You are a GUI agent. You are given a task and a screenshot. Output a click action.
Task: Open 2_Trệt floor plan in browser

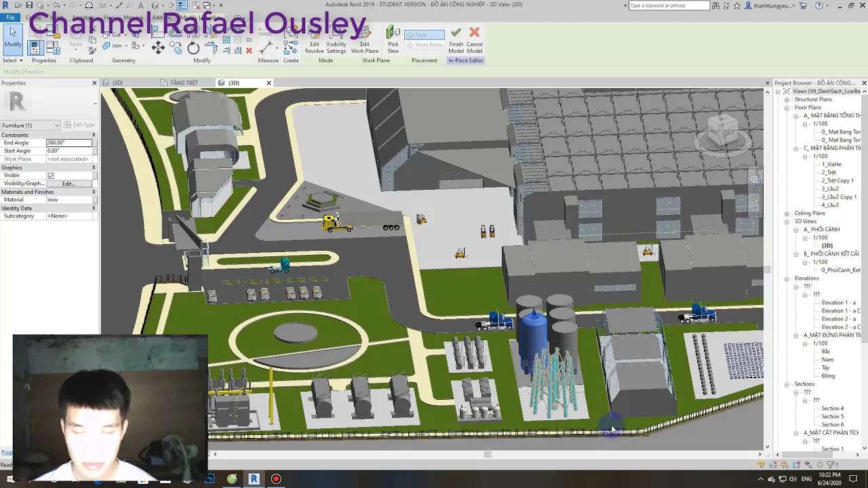coord(829,173)
